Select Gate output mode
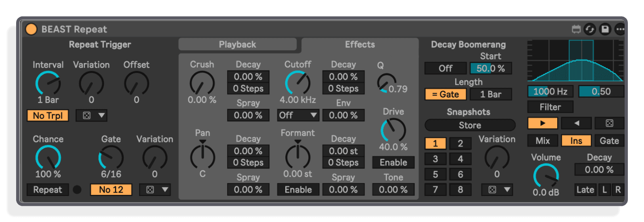644x222 pixels. pos(610,141)
